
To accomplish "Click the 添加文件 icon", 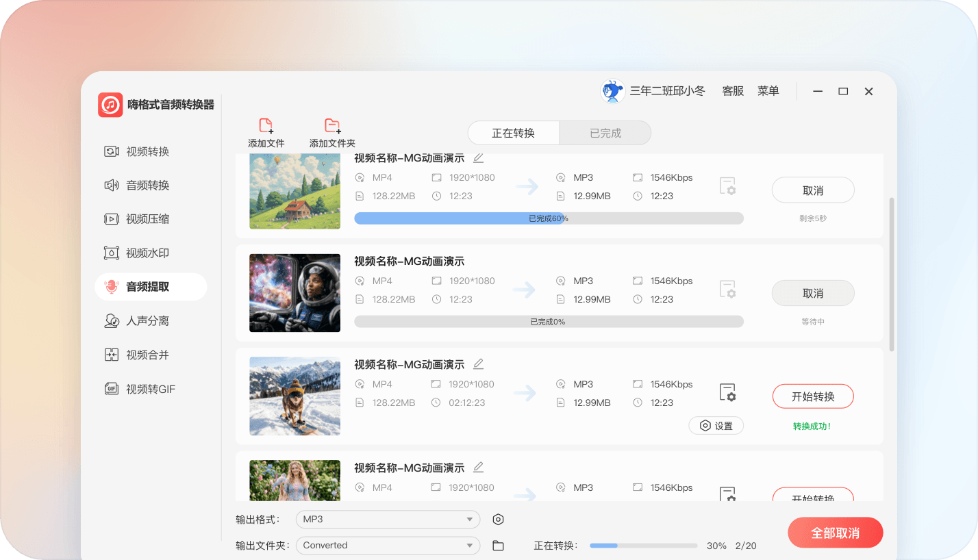I will 266,126.
